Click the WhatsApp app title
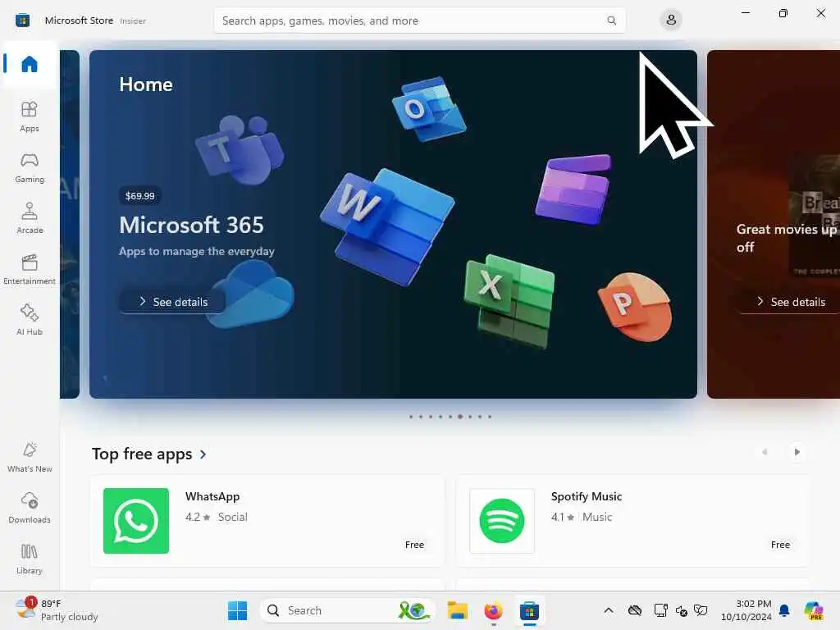Image resolution: width=840 pixels, height=630 pixels. tap(212, 496)
